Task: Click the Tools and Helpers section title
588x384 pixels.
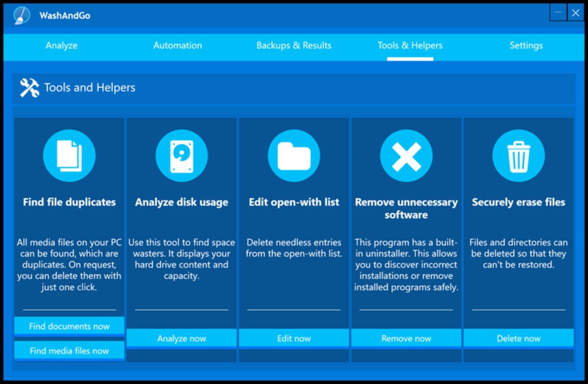Action: 90,88
